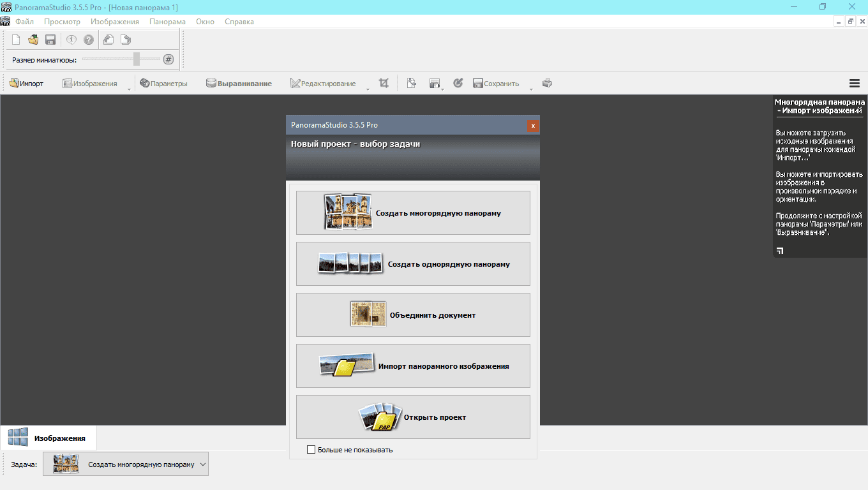868x490 pixels.
Task: Choose Создать многорядную панораму in dialog
Action: pyautogui.click(x=413, y=213)
